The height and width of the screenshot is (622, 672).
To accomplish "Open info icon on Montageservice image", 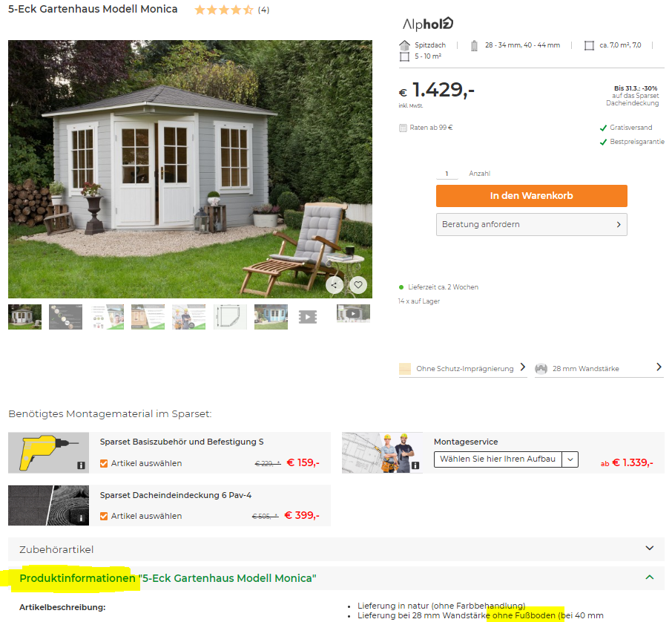I will [x=415, y=465].
